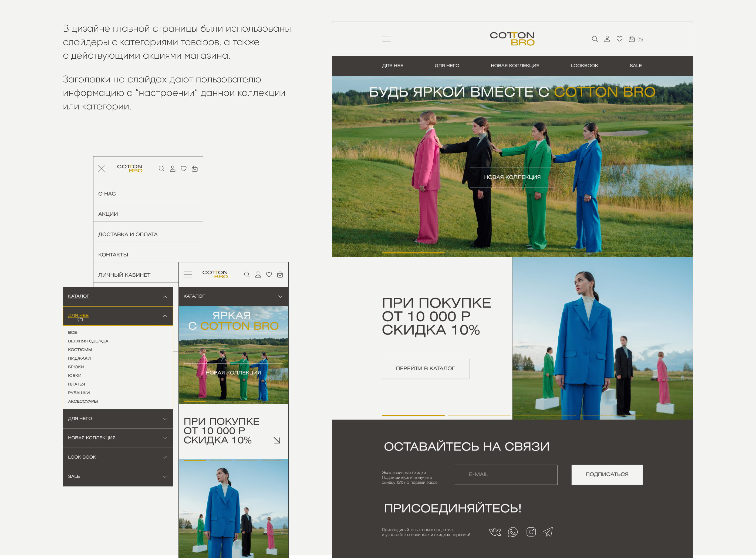Click the WhatsApp icon in footer
The height and width of the screenshot is (558, 756).
tap(513, 532)
